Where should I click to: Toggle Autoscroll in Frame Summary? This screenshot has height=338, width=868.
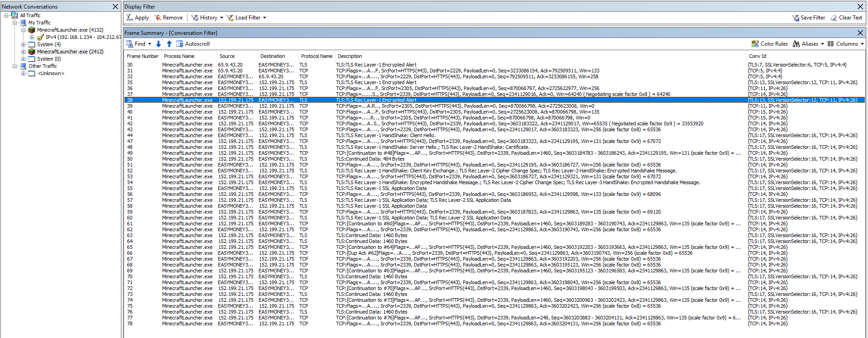193,44
